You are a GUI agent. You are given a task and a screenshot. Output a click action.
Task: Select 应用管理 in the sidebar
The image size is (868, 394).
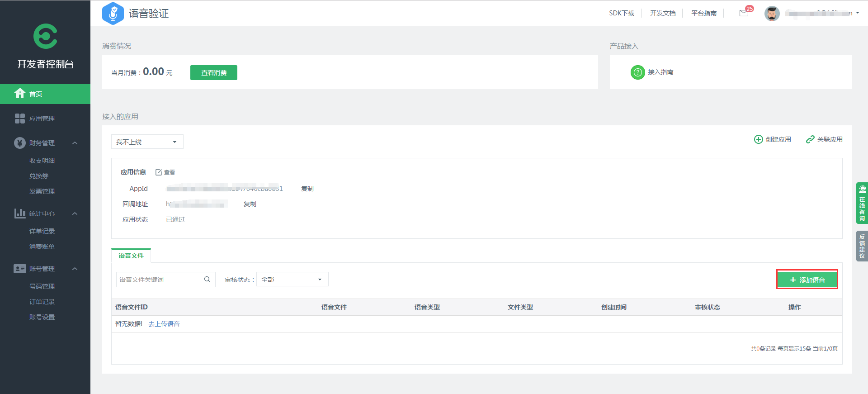[x=42, y=119]
